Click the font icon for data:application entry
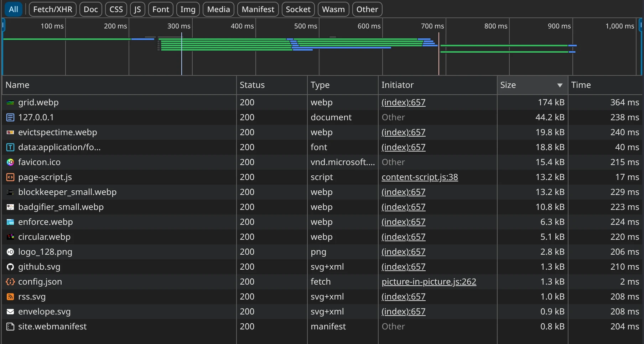The height and width of the screenshot is (344, 644). pos(10,147)
